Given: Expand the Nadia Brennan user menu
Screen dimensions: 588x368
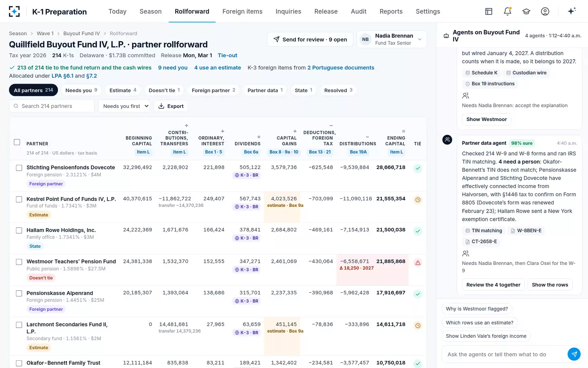Looking at the screenshot, I should [392, 39].
